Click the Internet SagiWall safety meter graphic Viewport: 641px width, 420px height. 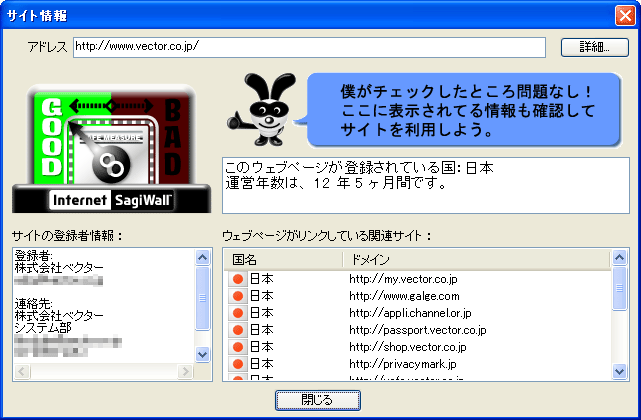[x=111, y=149]
